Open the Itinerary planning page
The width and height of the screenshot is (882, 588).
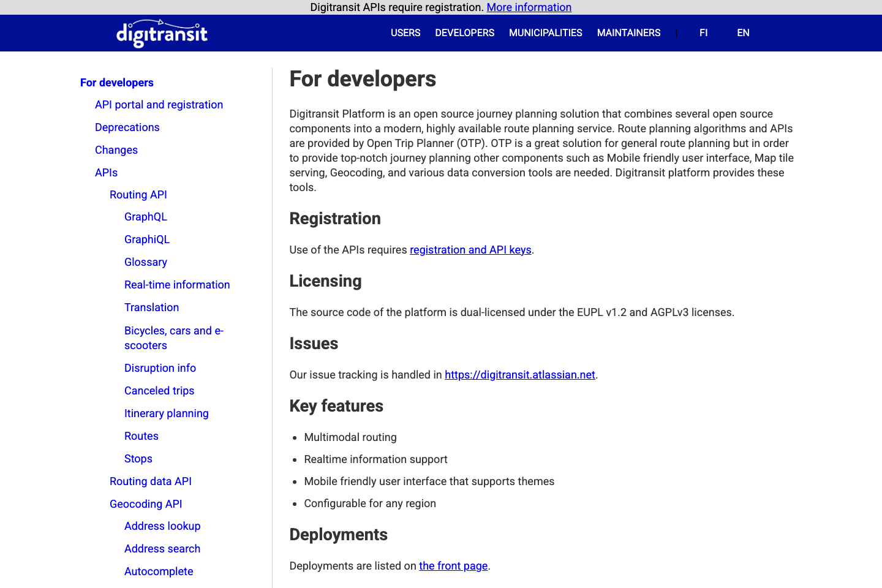[166, 413]
